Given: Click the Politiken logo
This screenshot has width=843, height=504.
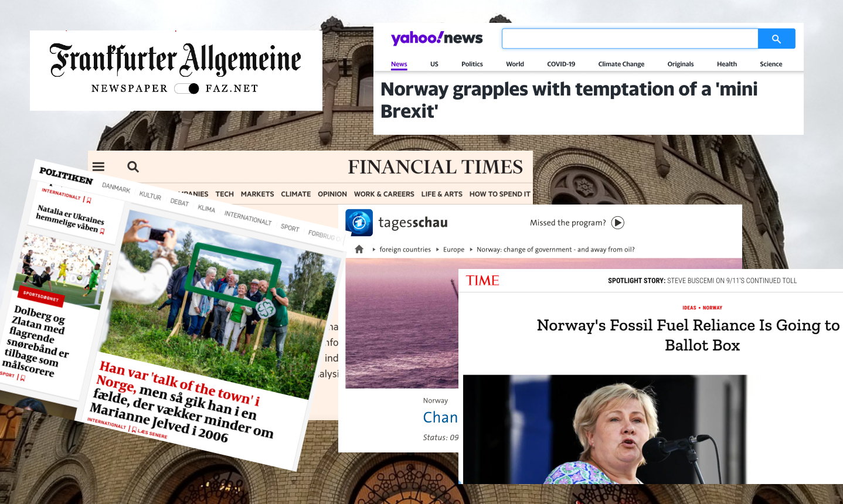Looking at the screenshot, I should tap(66, 175).
